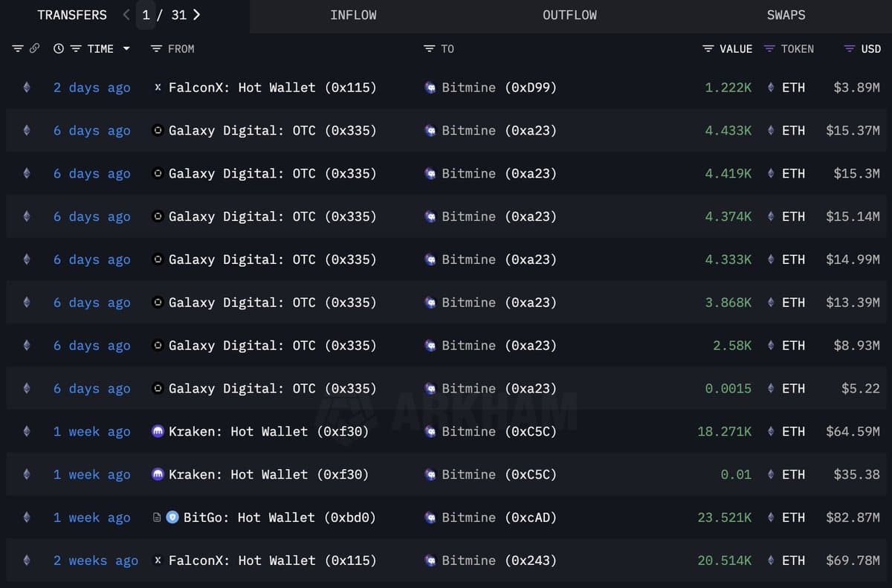Click the Ethereum transfer icon leftmost on first row
This screenshot has height=588, width=892.
[27, 87]
